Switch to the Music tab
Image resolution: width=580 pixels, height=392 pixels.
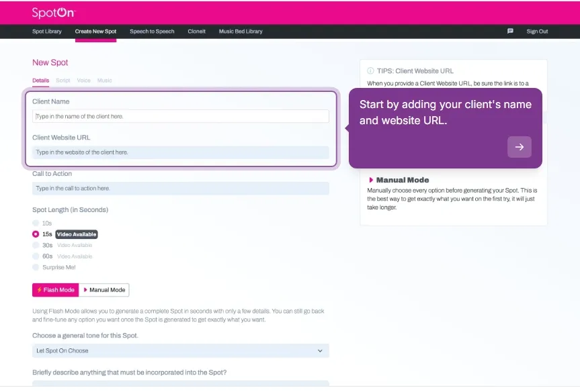click(x=104, y=80)
